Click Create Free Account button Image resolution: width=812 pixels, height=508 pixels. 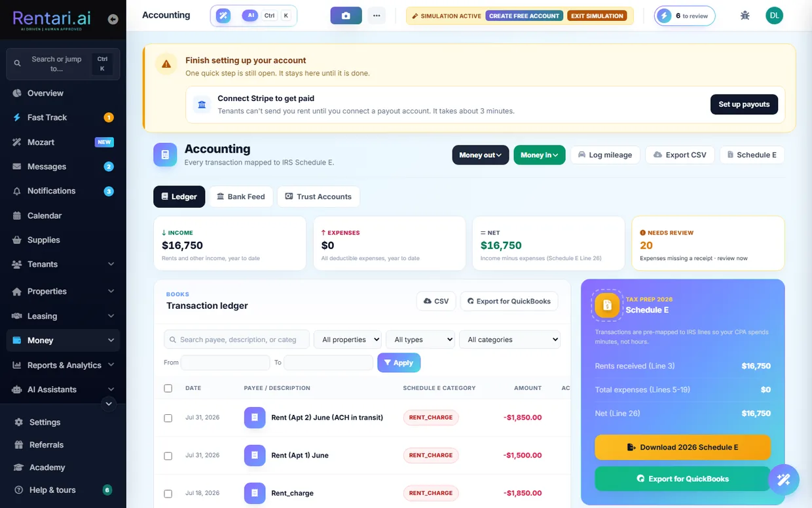point(524,16)
